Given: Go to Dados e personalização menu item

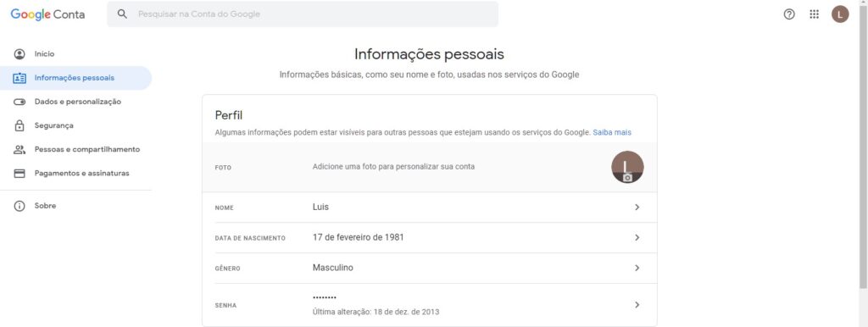Looking at the screenshot, I should coord(77,102).
